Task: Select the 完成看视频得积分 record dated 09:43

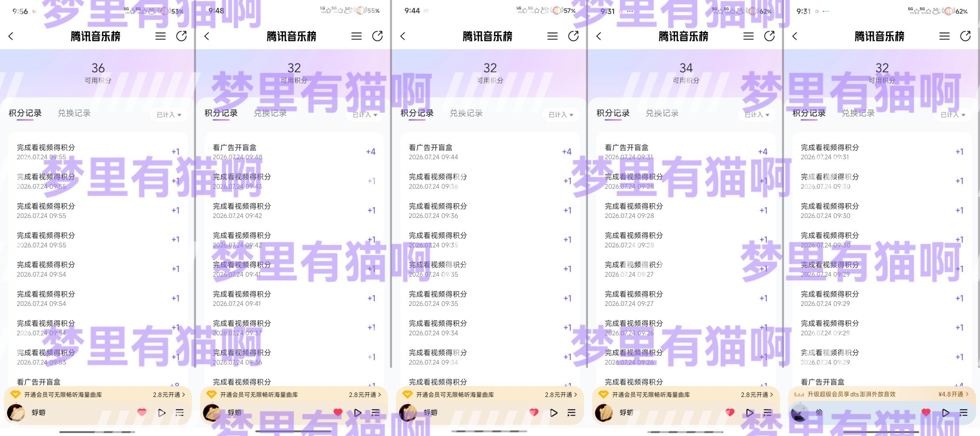Action: tap(294, 181)
